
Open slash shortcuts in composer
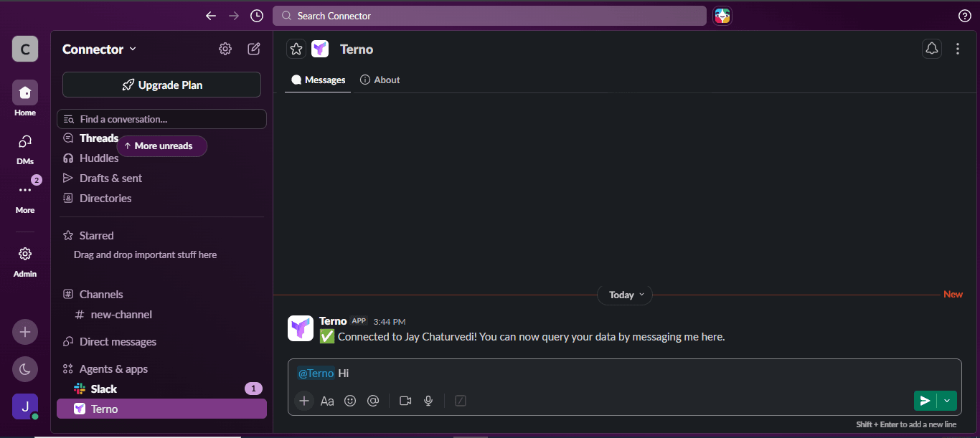(461, 401)
